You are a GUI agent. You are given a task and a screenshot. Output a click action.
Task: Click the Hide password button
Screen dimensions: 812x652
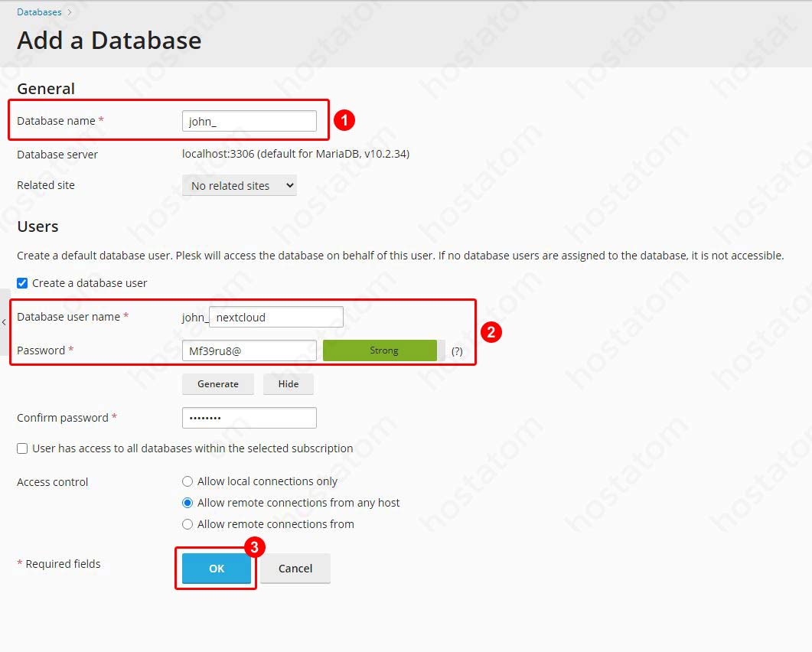(289, 384)
